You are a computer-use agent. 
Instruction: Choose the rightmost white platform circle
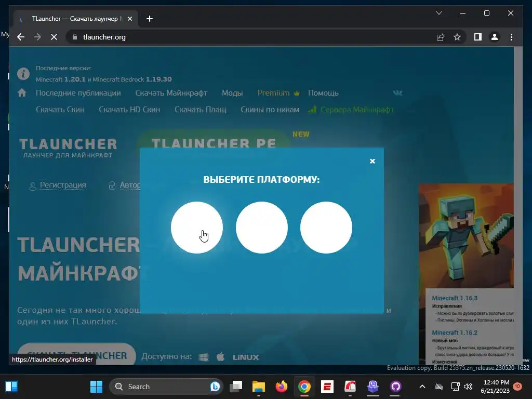point(326,228)
